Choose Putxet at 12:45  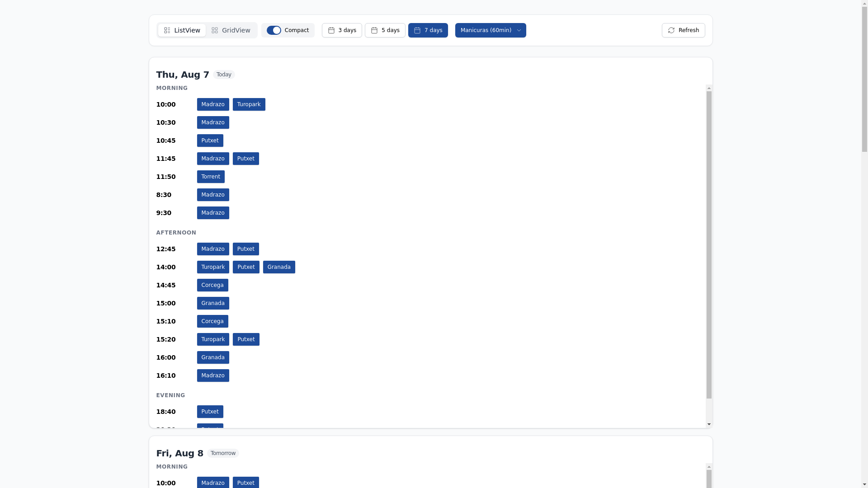[x=246, y=249]
